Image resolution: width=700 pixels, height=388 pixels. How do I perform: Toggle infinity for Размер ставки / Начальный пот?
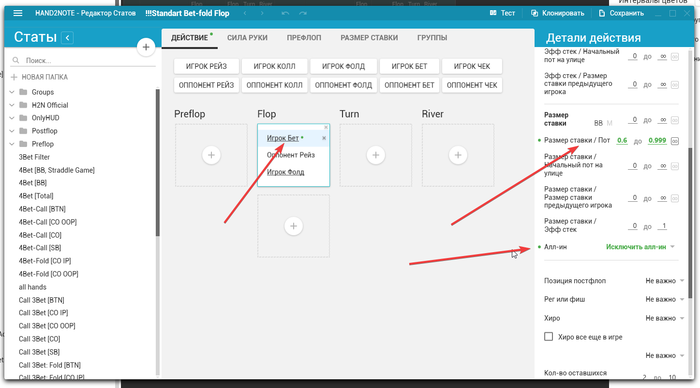pos(675,166)
